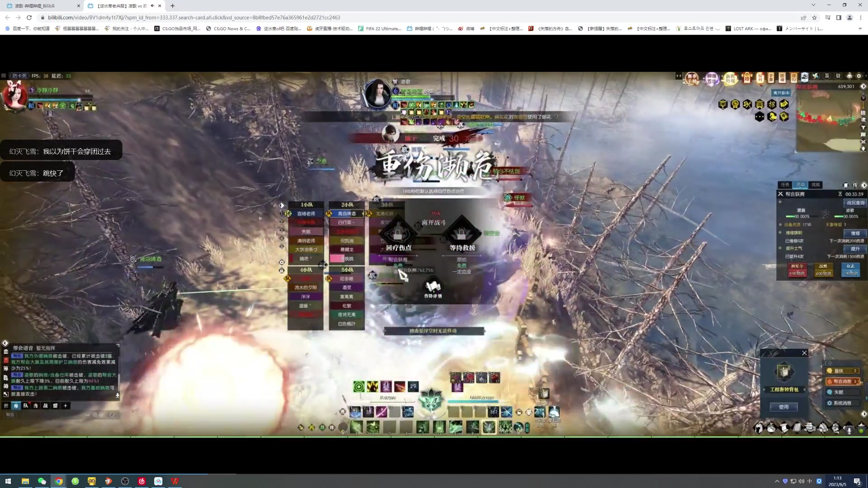Click the 维修 repair button
This screenshot has height=488, width=868.
[855, 233]
